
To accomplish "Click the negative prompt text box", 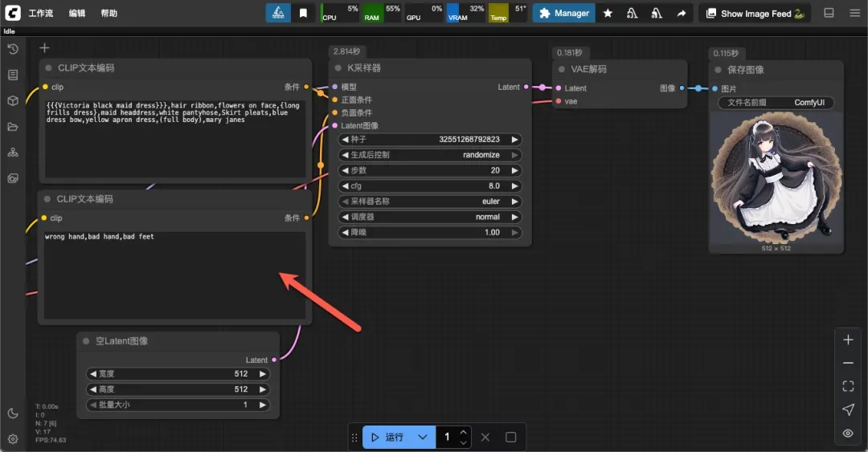I will [x=174, y=275].
